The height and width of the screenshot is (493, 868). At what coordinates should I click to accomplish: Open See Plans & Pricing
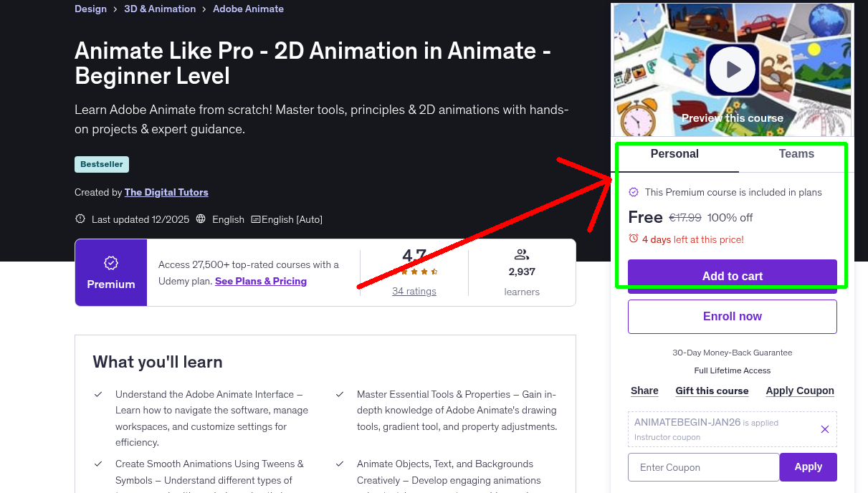260,281
